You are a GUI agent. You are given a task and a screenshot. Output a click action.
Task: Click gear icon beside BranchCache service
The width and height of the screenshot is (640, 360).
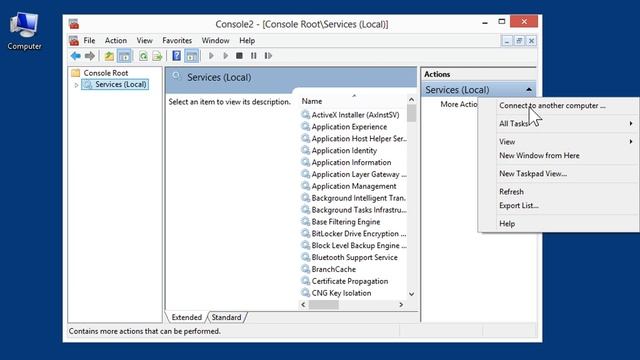click(x=305, y=269)
